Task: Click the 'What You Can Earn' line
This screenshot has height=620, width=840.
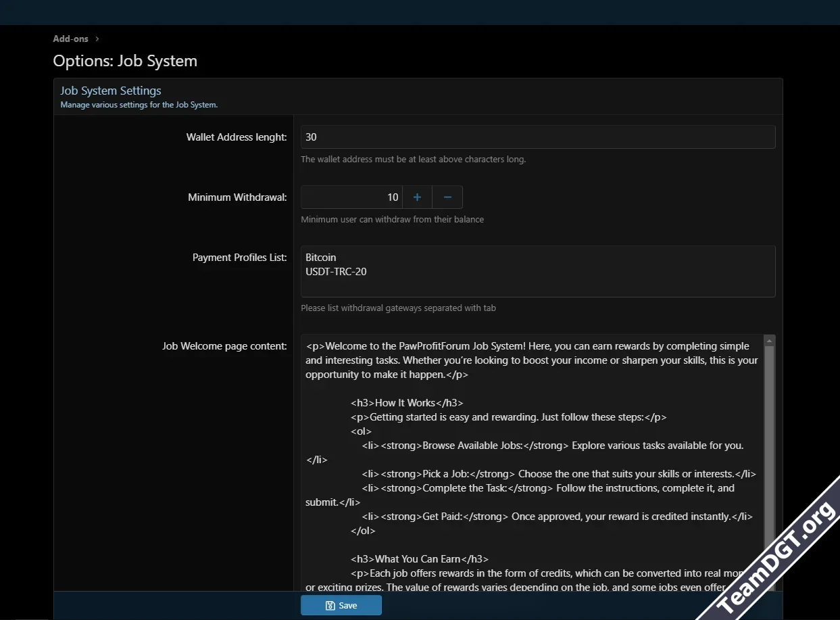Action: pyautogui.click(x=419, y=559)
